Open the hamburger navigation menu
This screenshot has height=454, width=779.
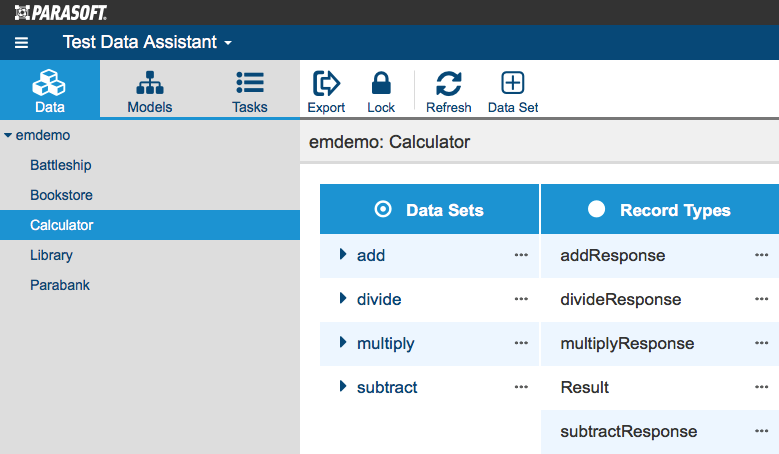coord(21,43)
